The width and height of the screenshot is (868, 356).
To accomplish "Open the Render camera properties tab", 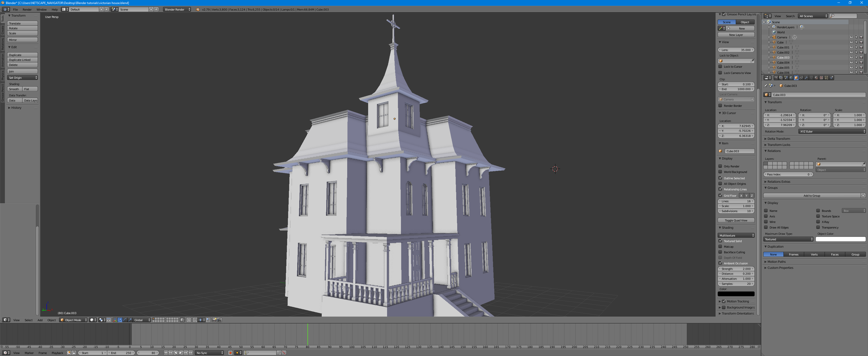I will point(776,78).
